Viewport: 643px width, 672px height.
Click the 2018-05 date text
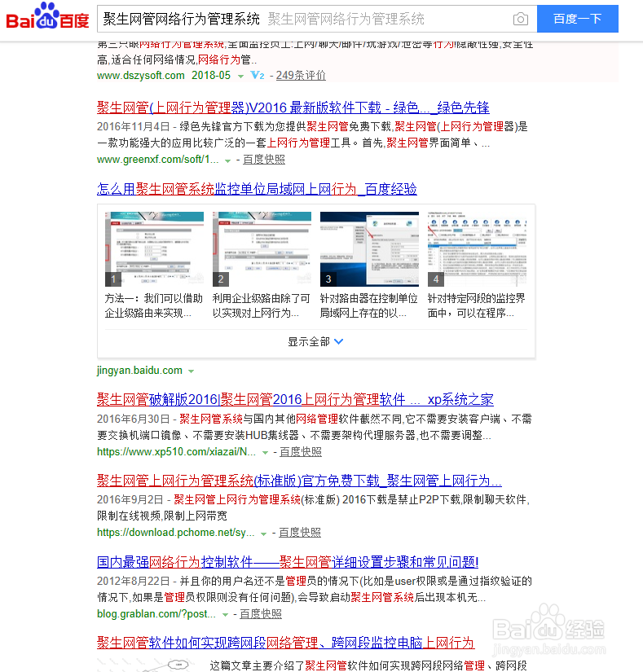[x=211, y=76]
